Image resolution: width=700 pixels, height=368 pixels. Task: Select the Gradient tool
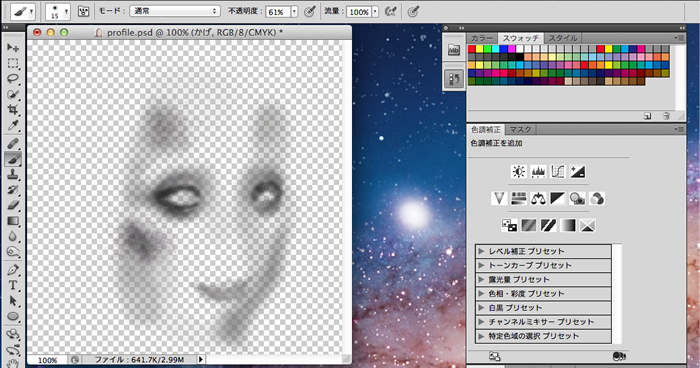(13, 221)
